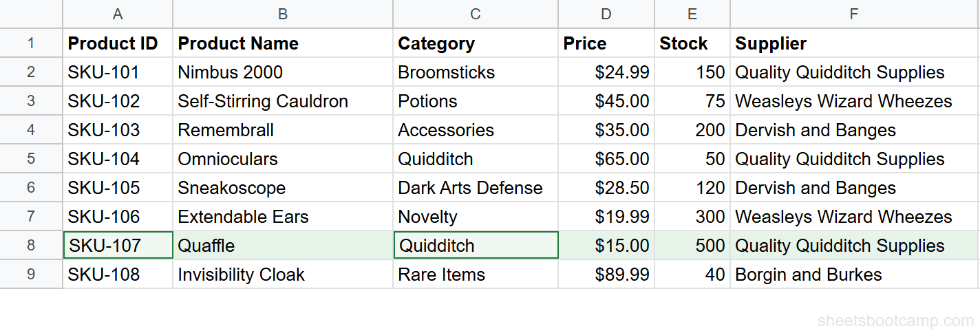
Task: Click the sheetsbootcamp.com watermark text
Action: [895, 321]
